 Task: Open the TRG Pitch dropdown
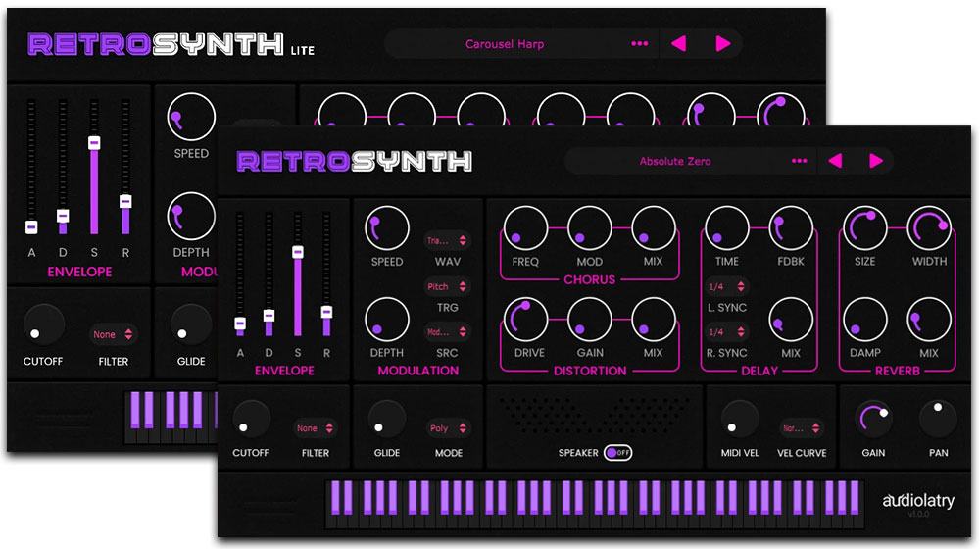(x=446, y=286)
